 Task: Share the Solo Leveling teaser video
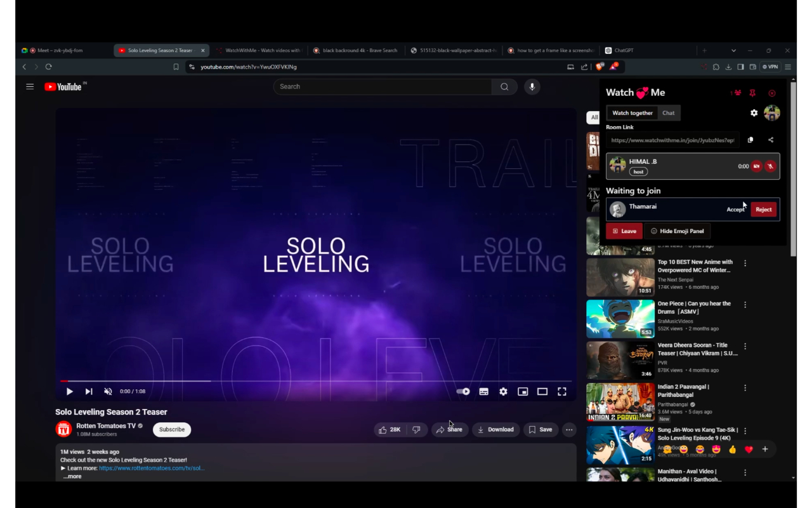(450, 430)
